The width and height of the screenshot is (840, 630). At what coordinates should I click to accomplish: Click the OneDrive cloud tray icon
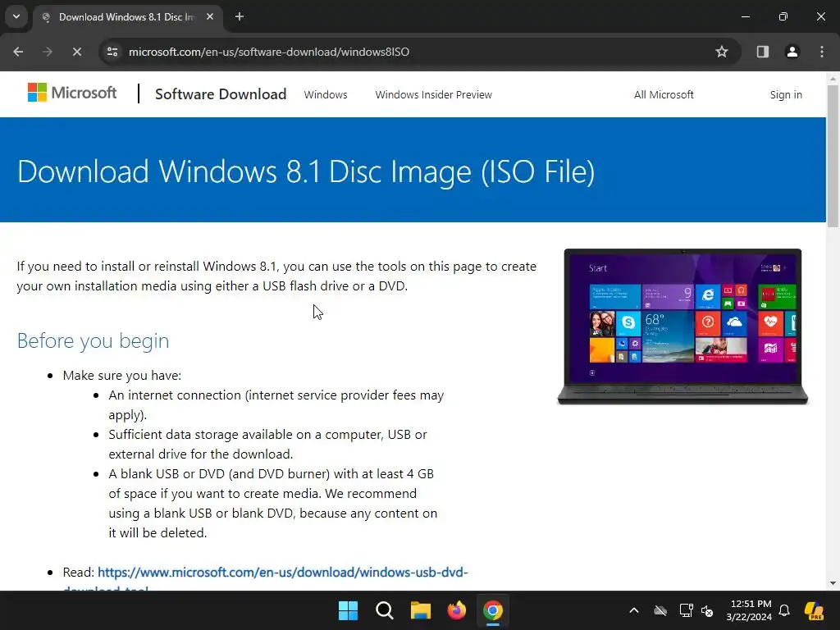click(x=660, y=610)
